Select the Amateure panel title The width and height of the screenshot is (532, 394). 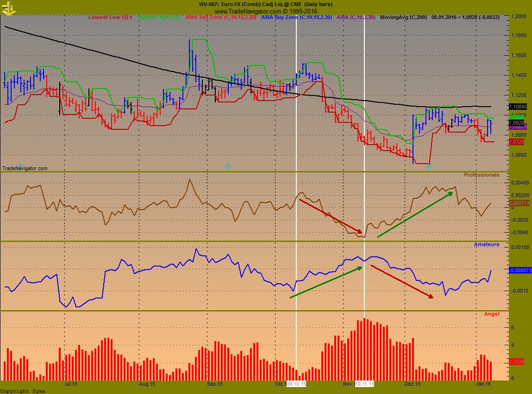(x=487, y=244)
